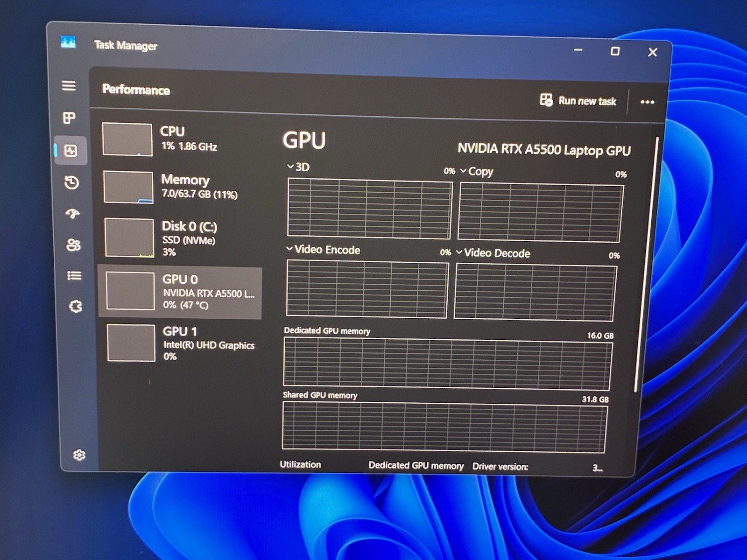Select GPU 1 Intel UHD Graphics entry

click(x=181, y=343)
